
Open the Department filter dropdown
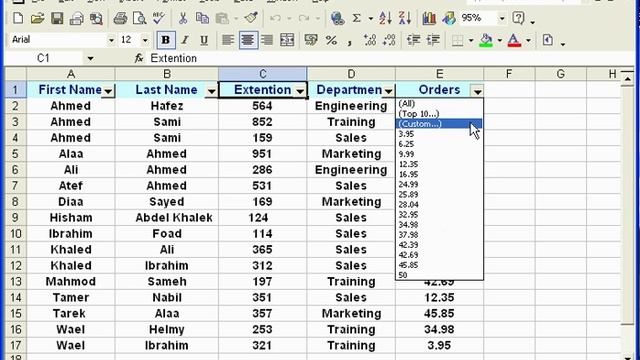(x=389, y=91)
